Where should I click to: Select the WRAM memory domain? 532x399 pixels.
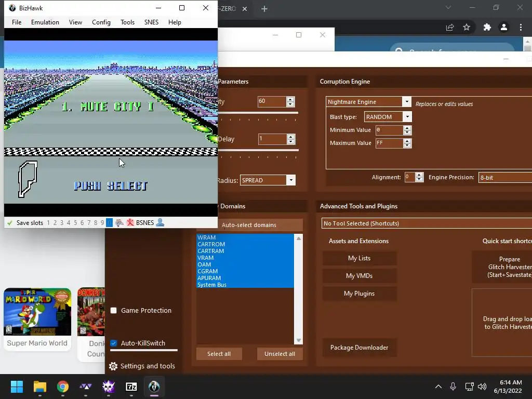pos(245,237)
